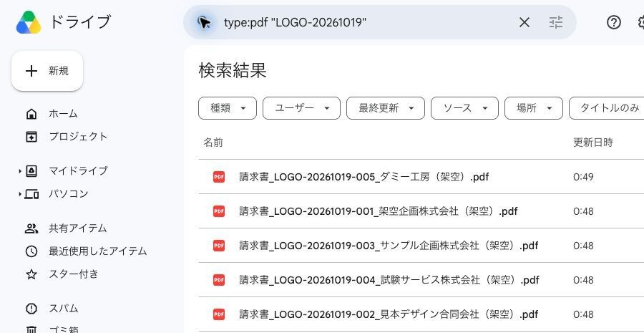Click the パソコン computers icon

tap(31, 194)
